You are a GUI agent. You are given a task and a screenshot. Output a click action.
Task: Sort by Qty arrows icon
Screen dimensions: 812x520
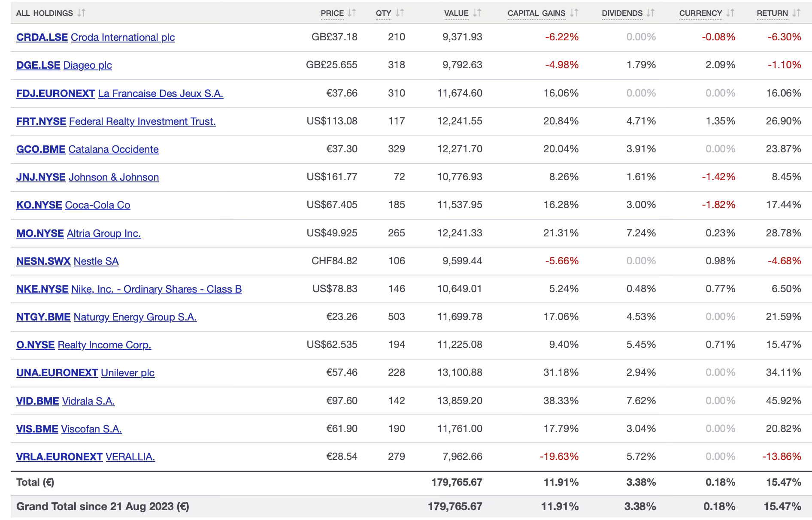point(400,13)
